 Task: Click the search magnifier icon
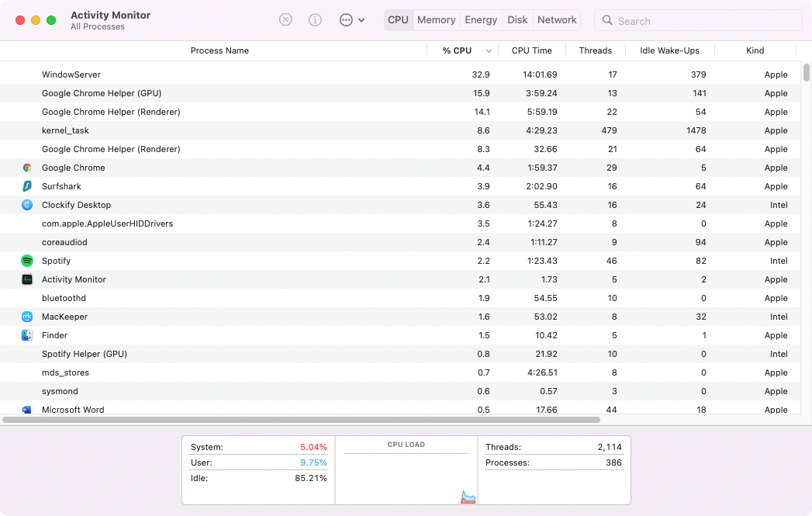pos(607,20)
